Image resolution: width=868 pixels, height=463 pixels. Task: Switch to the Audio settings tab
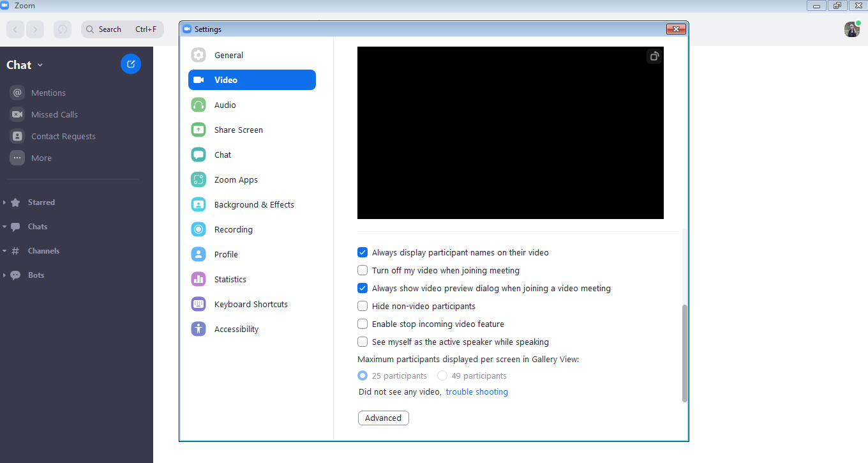click(x=225, y=105)
